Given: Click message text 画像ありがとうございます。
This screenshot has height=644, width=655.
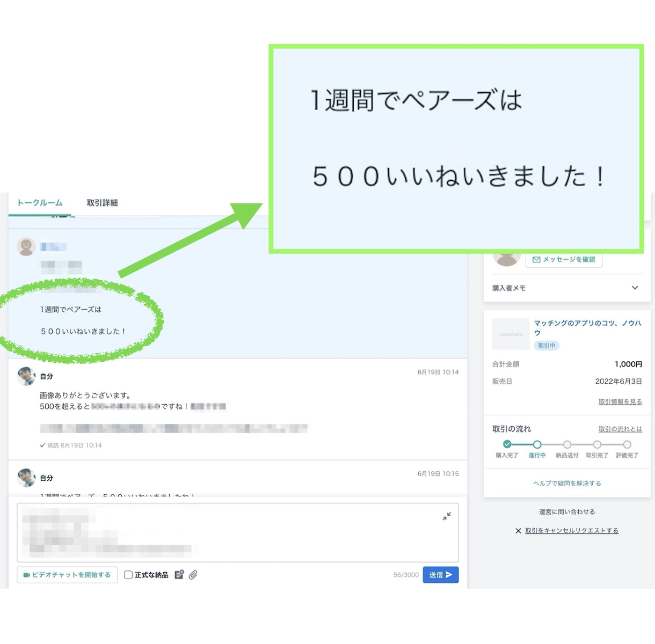Looking at the screenshot, I should click(86, 396).
